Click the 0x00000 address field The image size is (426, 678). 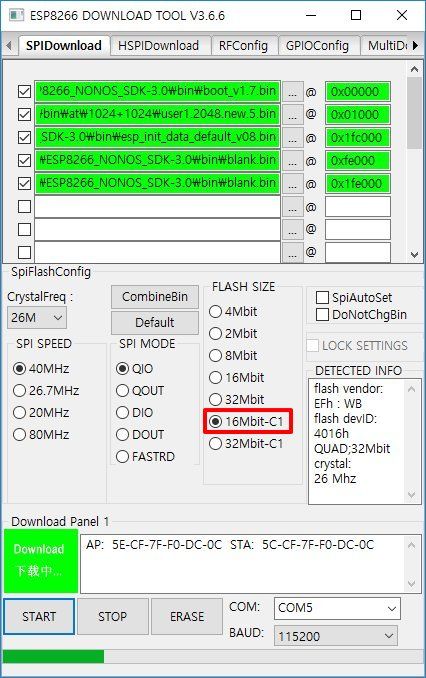point(358,92)
